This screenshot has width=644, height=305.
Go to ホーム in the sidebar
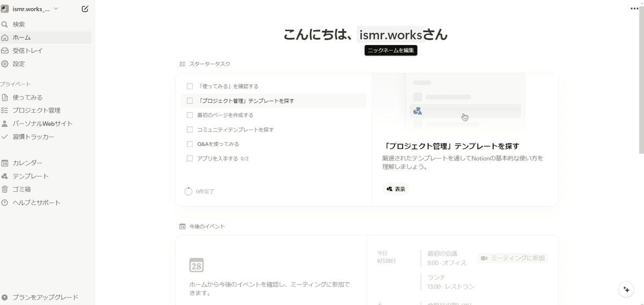click(x=46, y=38)
